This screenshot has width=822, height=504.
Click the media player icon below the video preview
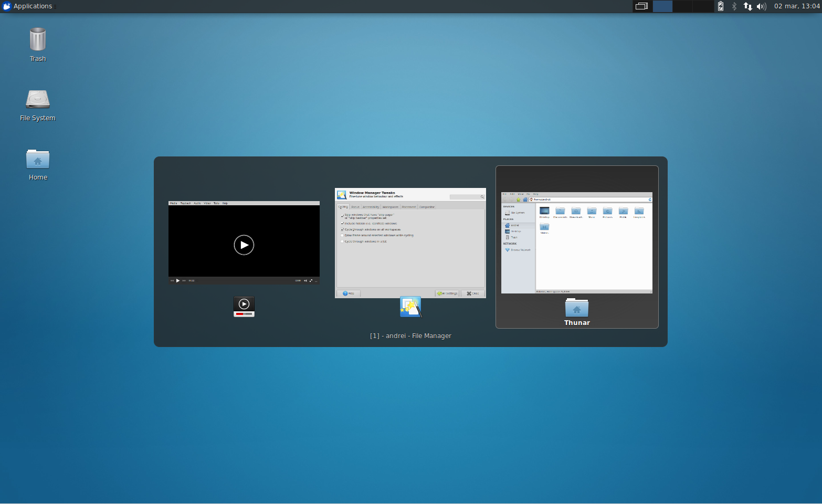click(244, 307)
